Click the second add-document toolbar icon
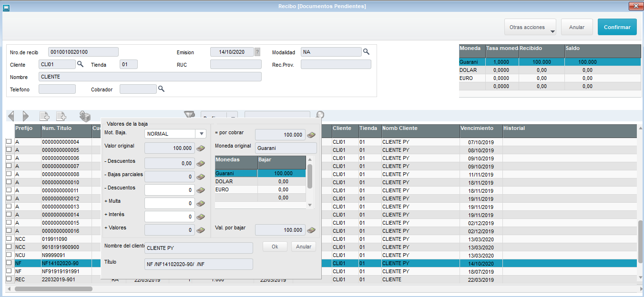 coord(61,116)
